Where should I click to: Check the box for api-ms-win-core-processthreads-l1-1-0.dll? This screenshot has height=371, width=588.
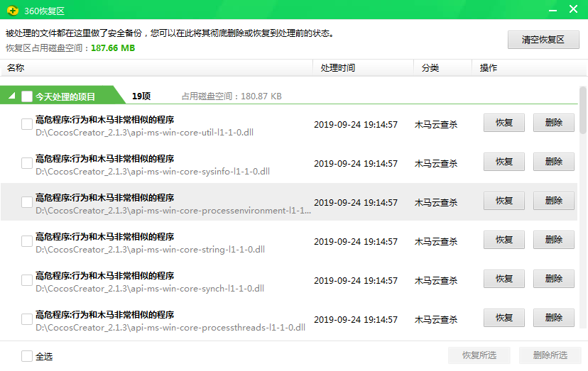point(27,319)
